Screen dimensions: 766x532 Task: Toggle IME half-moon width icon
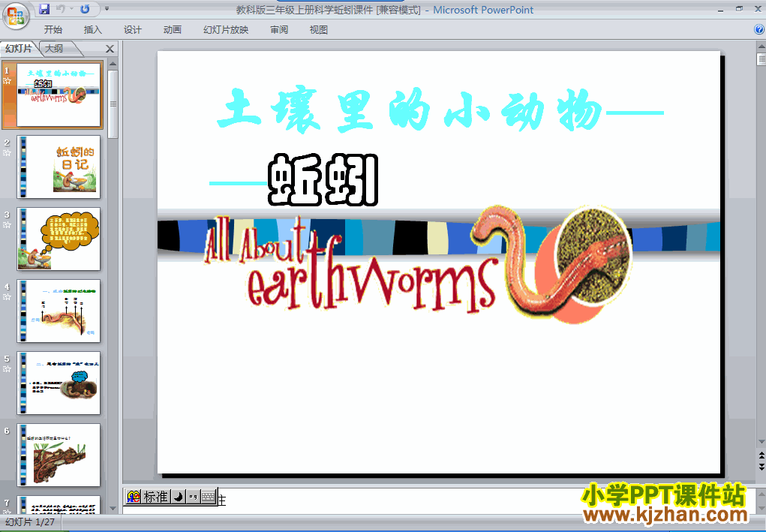pos(179,497)
